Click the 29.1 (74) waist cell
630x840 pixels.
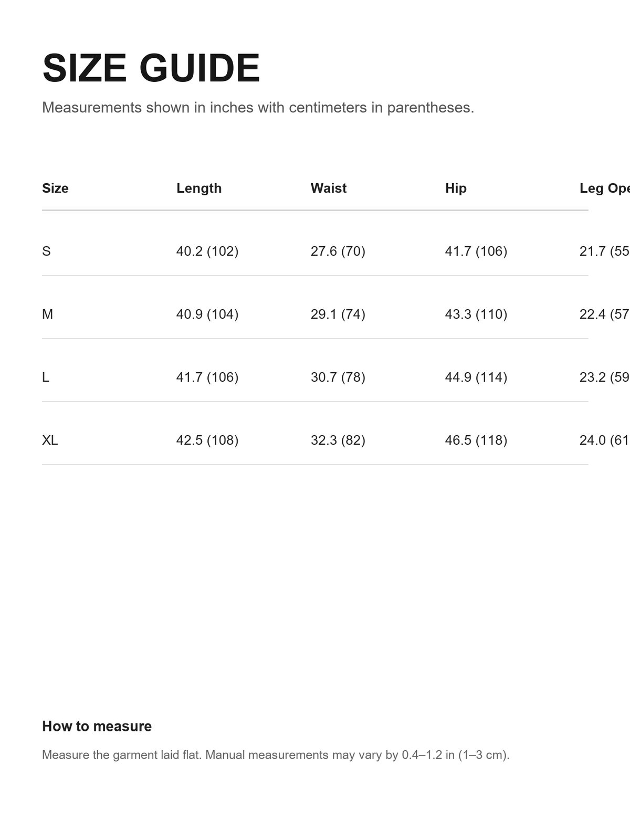[338, 314]
